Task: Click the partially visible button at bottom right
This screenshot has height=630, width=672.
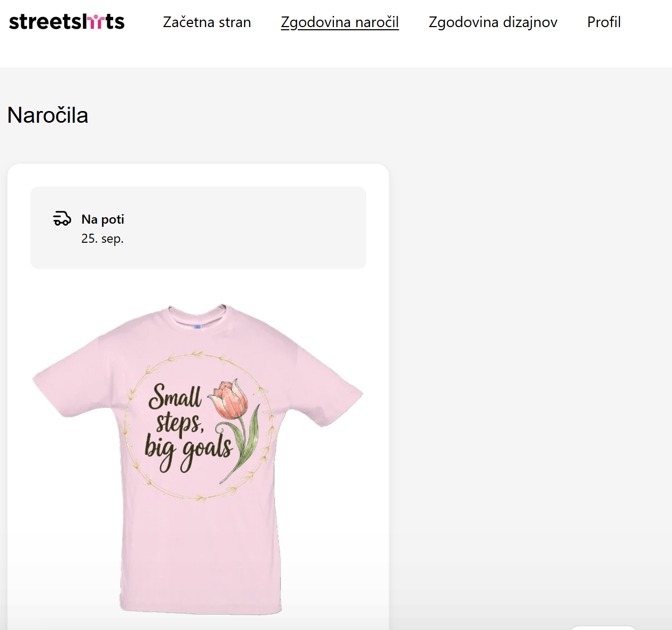Action: (x=602, y=628)
